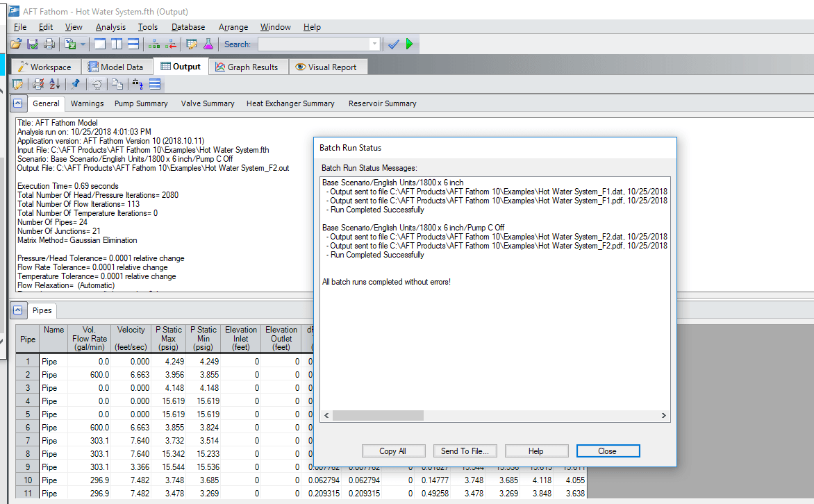Screen dimensions: 814x504
Task: Select pipe row 7 header
Action: coord(28,441)
